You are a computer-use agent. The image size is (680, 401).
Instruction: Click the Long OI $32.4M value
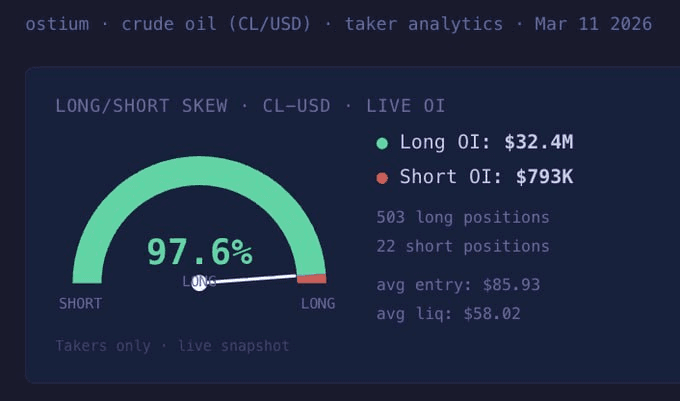(538, 142)
